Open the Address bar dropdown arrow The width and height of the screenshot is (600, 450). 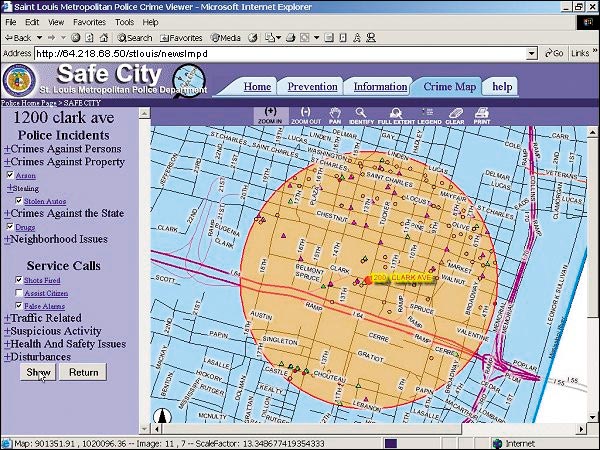pyautogui.click(x=532, y=54)
